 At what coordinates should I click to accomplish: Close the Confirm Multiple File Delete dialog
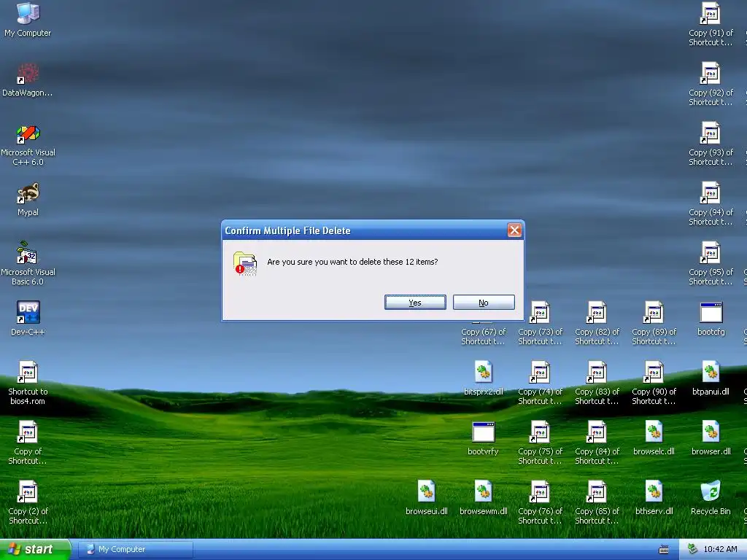[514, 230]
